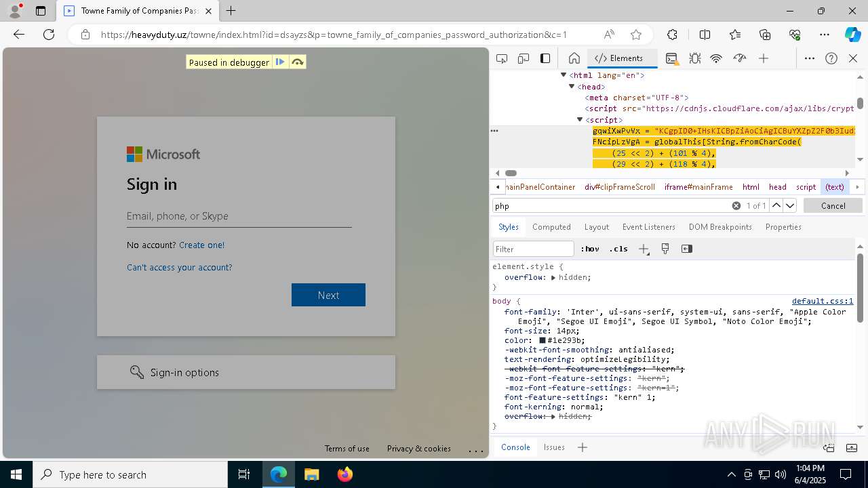This screenshot has width=868, height=488.
Task: Collapse the html lang="en" node
Action: coord(564,76)
